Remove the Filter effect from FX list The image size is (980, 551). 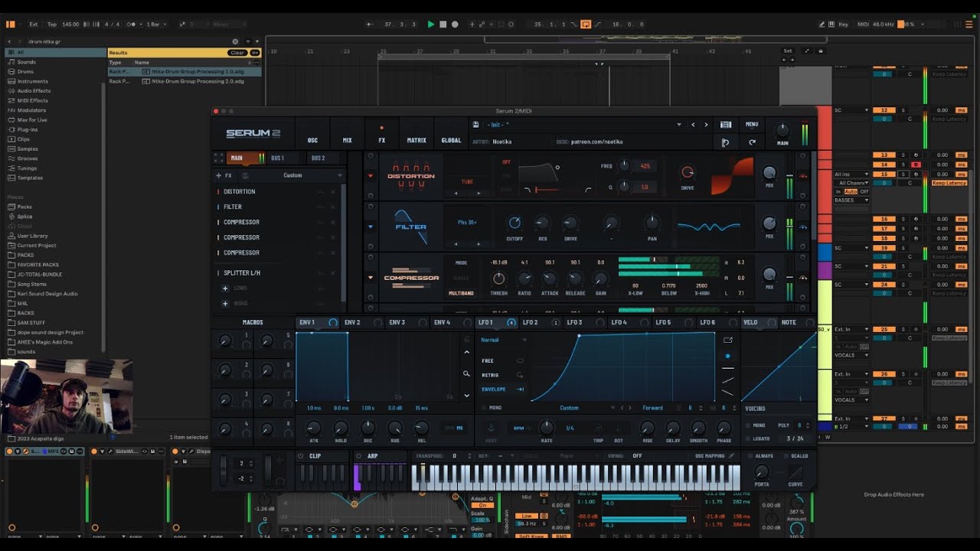[333, 207]
